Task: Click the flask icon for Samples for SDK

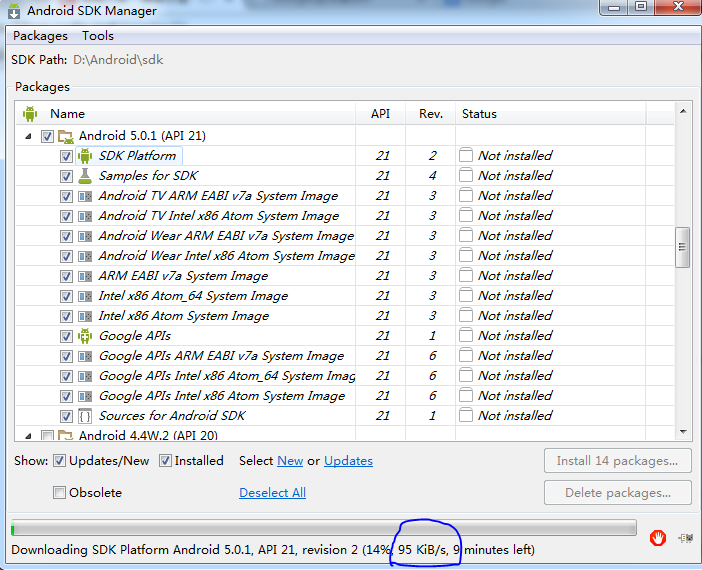Action: pyautogui.click(x=85, y=176)
